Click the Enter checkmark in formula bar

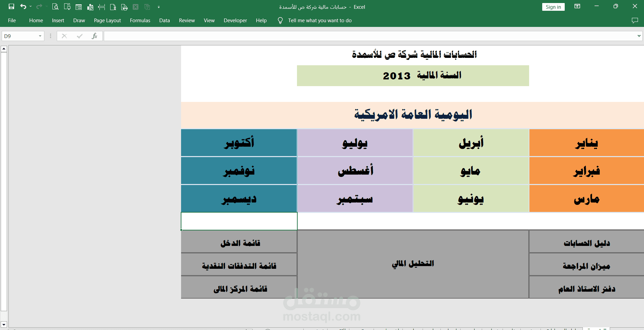point(80,36)
